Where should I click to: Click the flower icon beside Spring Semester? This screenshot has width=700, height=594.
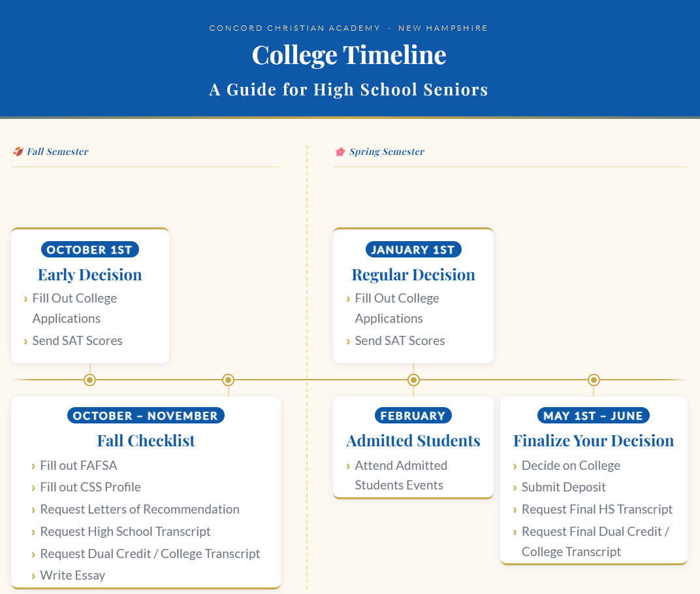340,152
